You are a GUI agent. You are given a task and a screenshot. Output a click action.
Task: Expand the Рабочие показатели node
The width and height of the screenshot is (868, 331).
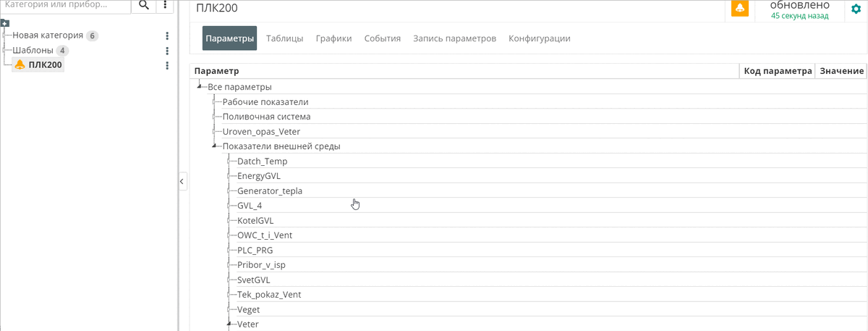[214, 102]
